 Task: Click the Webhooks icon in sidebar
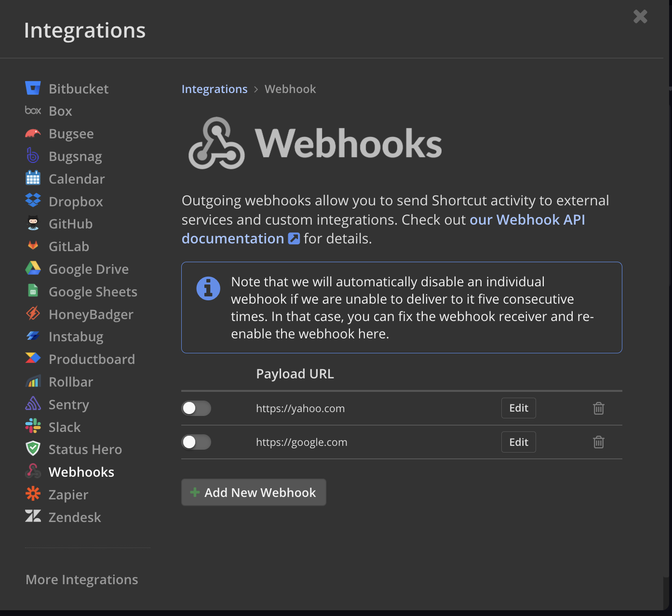33,471
